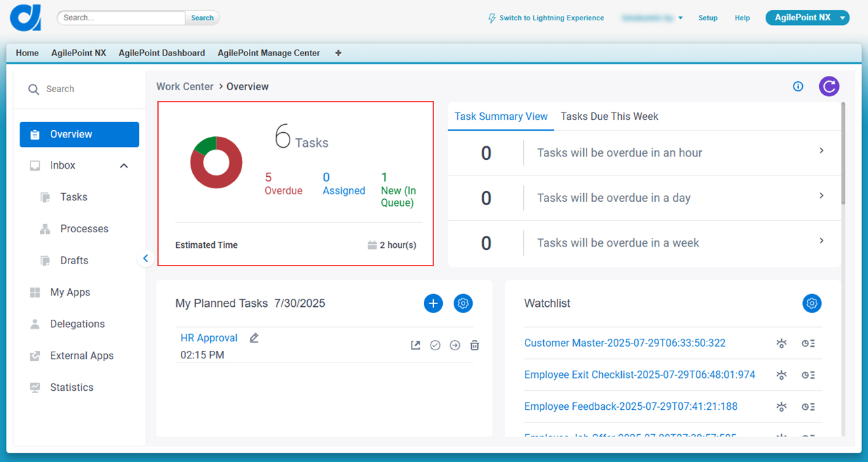Viewport: 868px width, 462px height.
Task: Open the Home tab
Action: (x=27, y=53)
